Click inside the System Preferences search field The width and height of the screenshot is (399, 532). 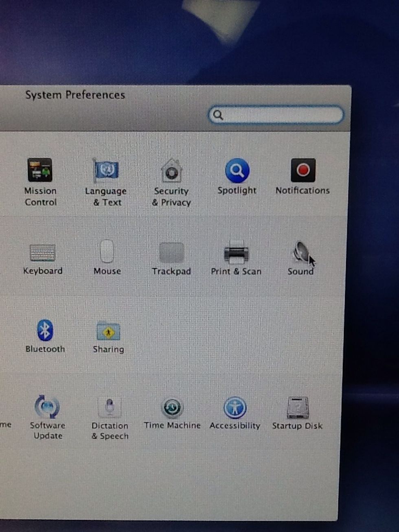pos(281,115)
